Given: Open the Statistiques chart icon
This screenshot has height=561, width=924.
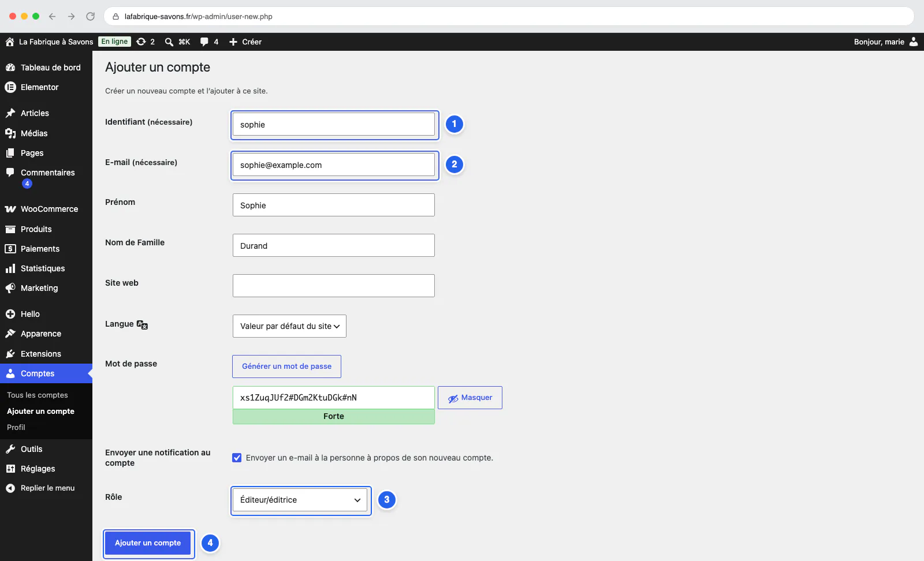Looking at the screenshot, I should click(10, 268).
